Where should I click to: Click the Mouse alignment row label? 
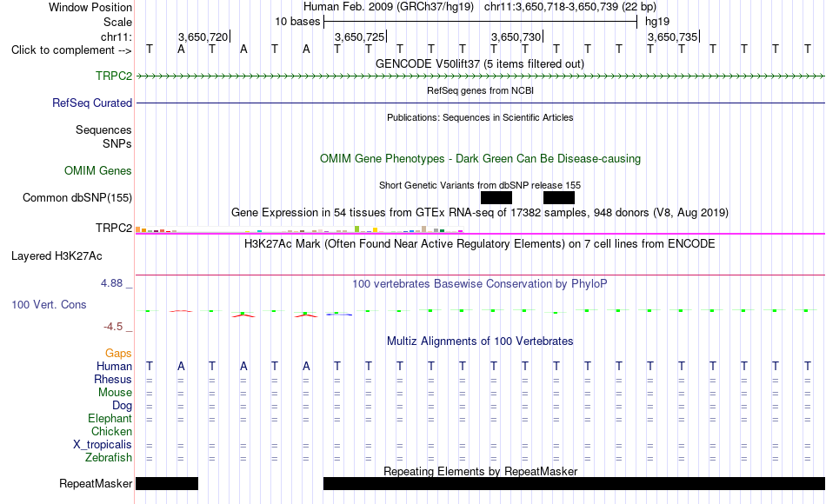[x=115, y=393]
